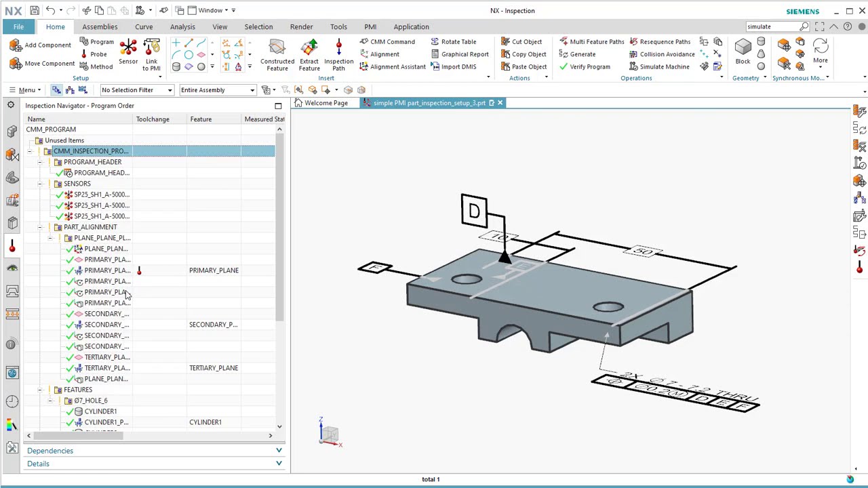Viewport: 868px width, 488px height.
Task: Collapse the Ø7_HOLE_6 node
Action: coord(50,401)
